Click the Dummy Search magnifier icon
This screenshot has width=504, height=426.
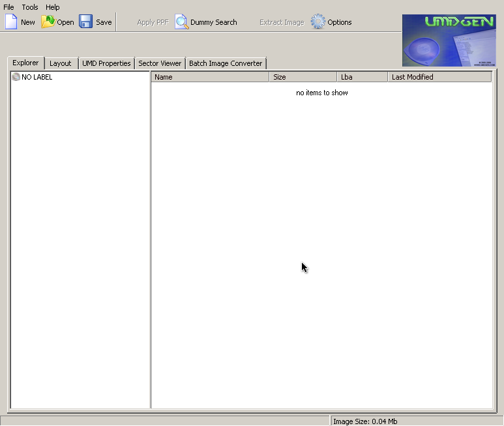[182, 22]
